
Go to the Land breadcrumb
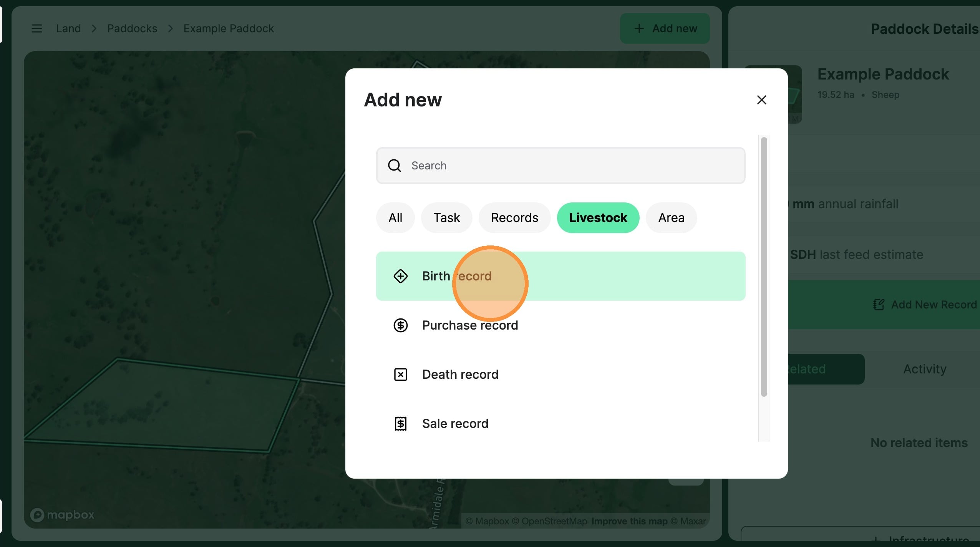coord(68,28)
